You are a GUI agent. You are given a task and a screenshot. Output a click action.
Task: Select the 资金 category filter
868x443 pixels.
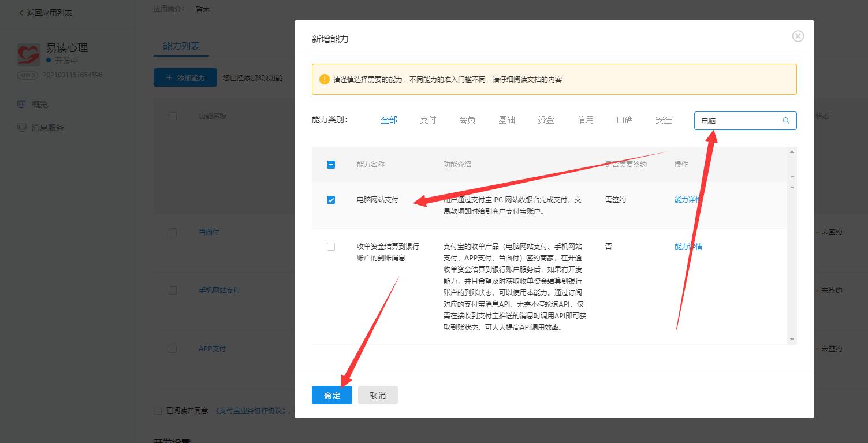click(546, 120)
